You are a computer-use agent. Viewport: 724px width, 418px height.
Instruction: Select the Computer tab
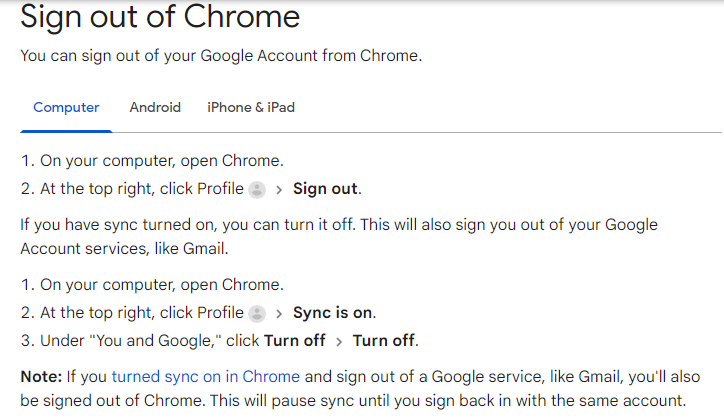66,108
